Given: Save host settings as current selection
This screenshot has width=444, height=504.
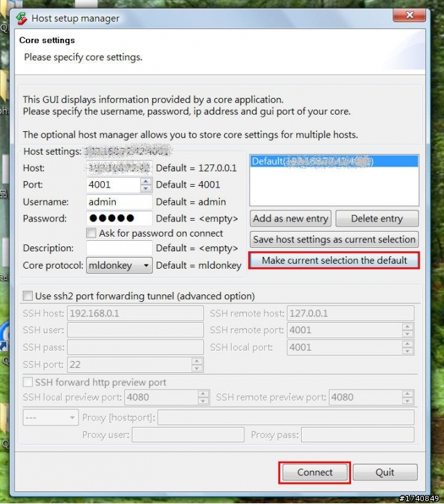Looking at the screenshot, I should pos(334,240).
